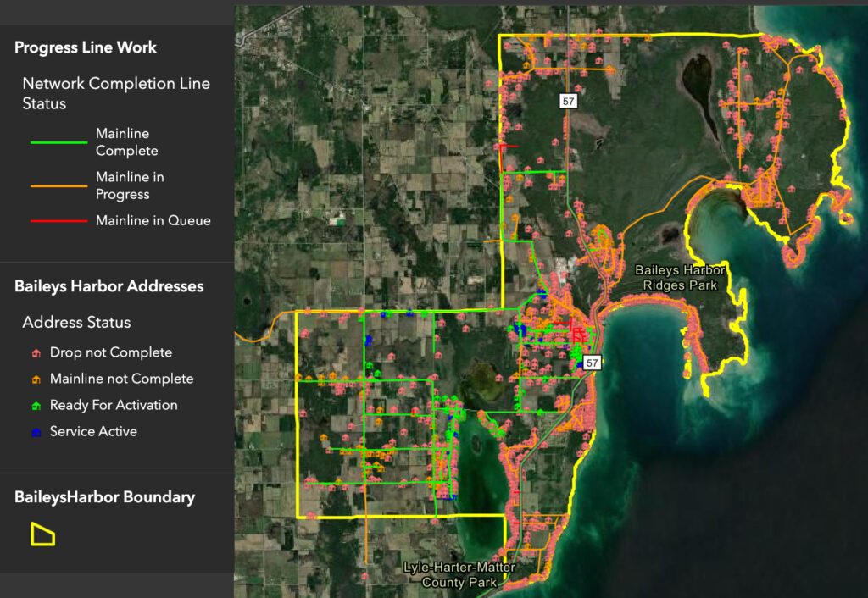868x598 pixels.
Task: Click the green Mainline Complete line swatch
Action: pos(58,142)
